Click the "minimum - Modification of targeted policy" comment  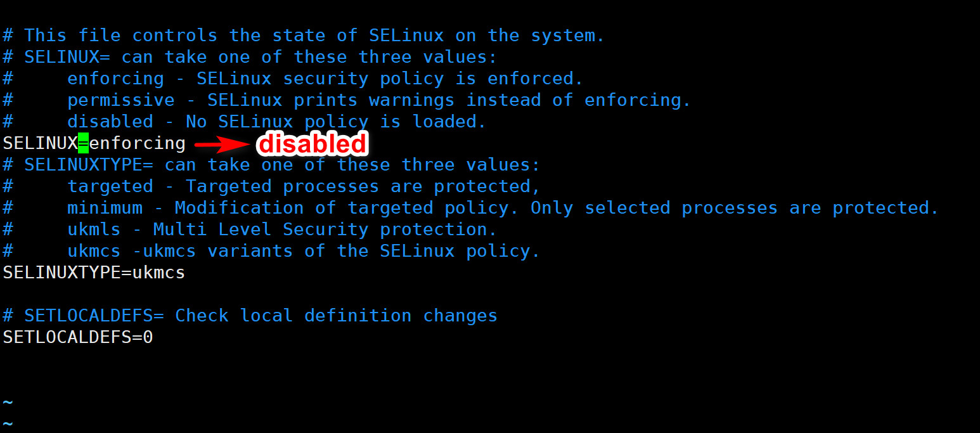coord(503,208)
